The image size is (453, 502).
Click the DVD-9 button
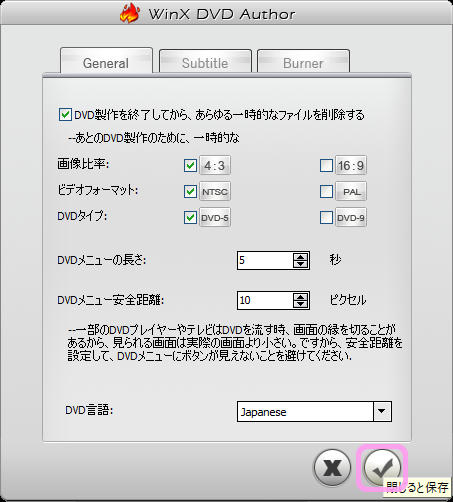click(x=351, y=218)
